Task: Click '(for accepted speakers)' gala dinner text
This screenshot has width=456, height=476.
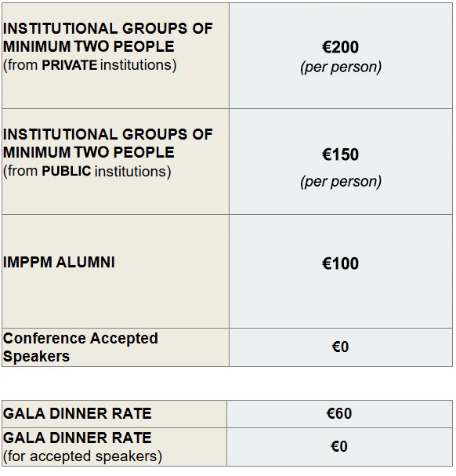Action: tap(82, 456)
